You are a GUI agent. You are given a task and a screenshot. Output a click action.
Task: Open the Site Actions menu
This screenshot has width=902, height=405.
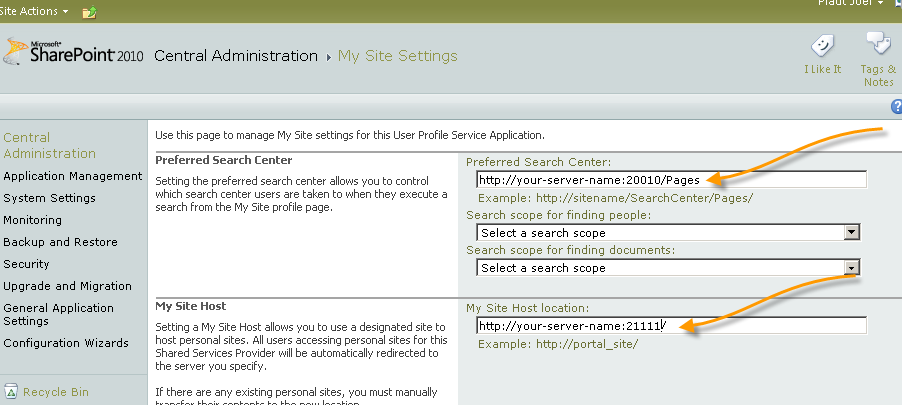(x=33, y=11)
